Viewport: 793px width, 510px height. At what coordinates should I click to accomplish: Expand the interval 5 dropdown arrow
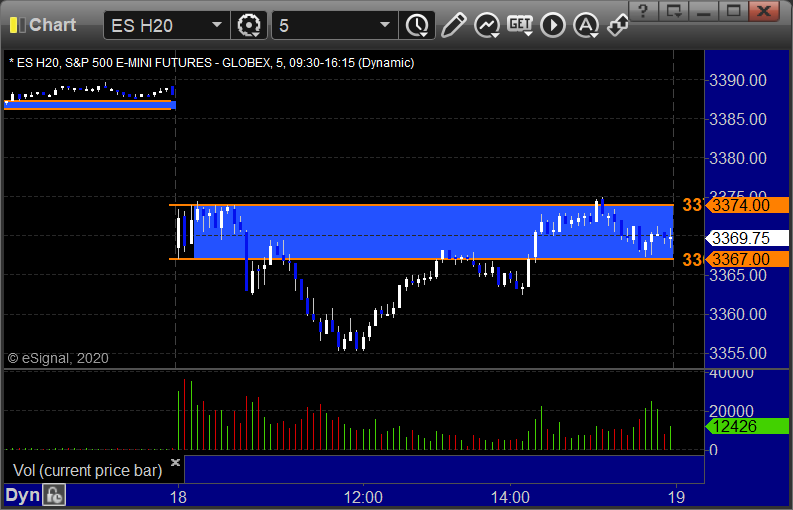pyautogui.click(x=385, y=25)
